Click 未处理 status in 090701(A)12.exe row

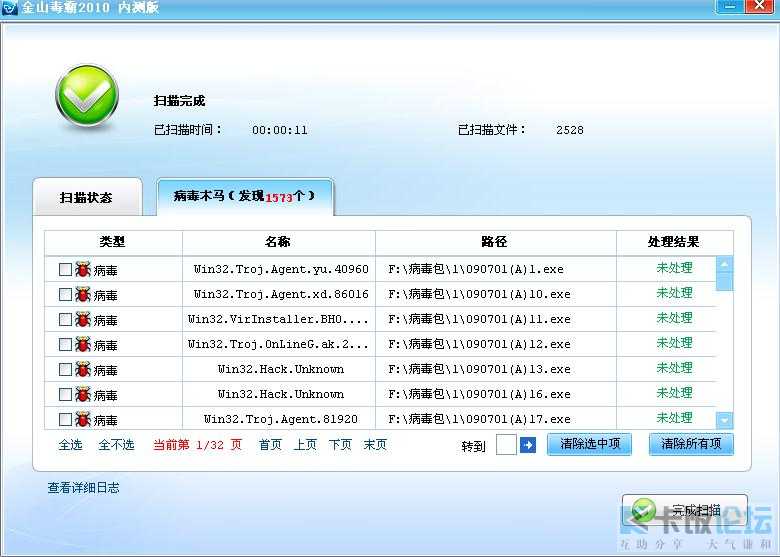click(674, 343)
